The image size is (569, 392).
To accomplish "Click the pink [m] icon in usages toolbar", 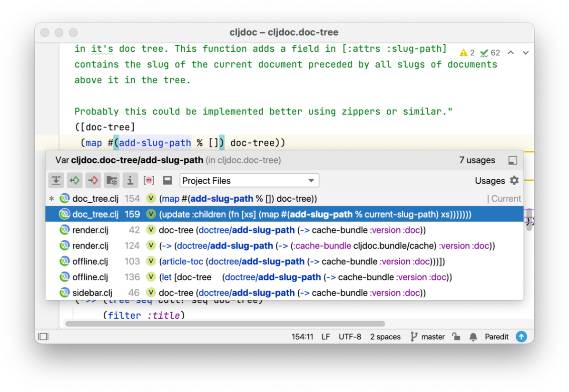I will (149, 180).
